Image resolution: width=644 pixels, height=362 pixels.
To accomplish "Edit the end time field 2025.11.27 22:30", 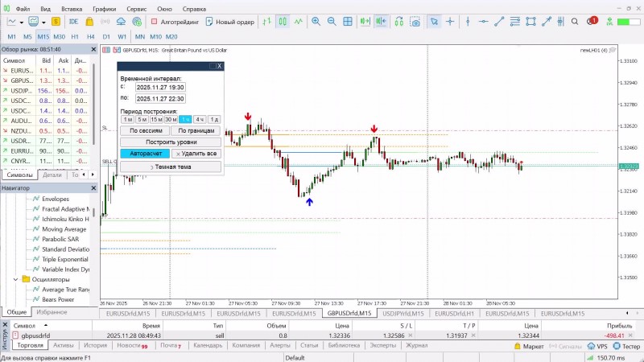I will pyautogui.click(x=160, y=99).
